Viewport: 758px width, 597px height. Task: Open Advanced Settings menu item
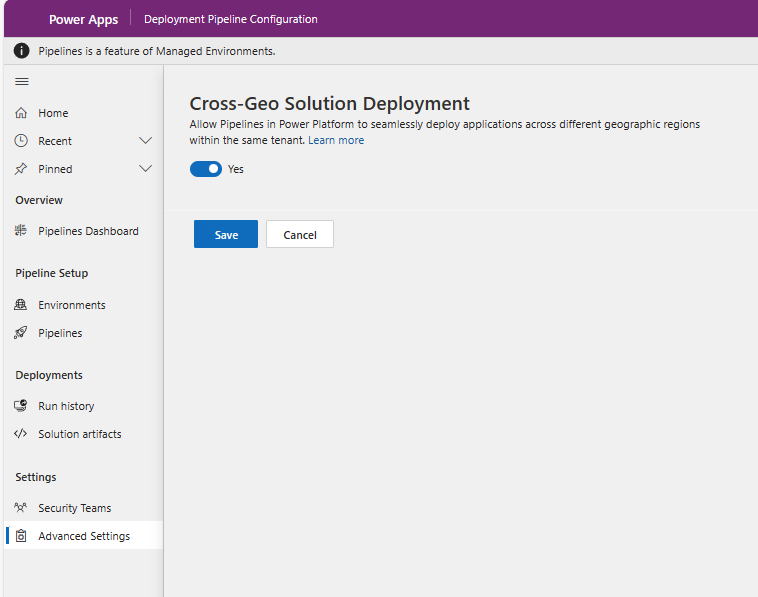(x=84, y=536)
